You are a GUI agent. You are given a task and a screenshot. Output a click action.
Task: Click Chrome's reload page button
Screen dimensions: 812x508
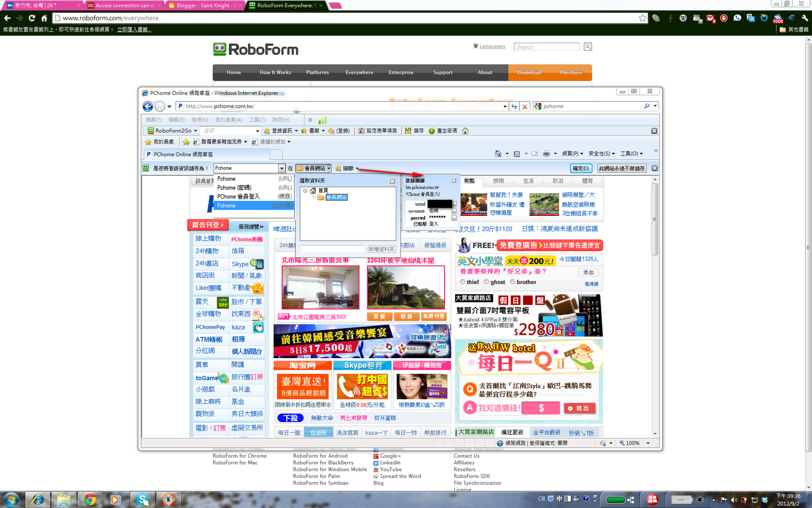(x=32, y=18)
